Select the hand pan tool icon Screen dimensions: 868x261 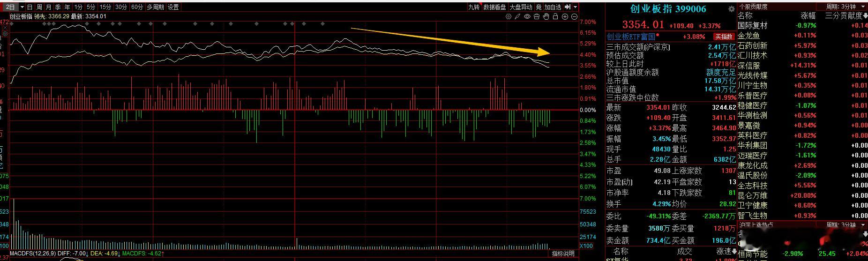point(546,16)
